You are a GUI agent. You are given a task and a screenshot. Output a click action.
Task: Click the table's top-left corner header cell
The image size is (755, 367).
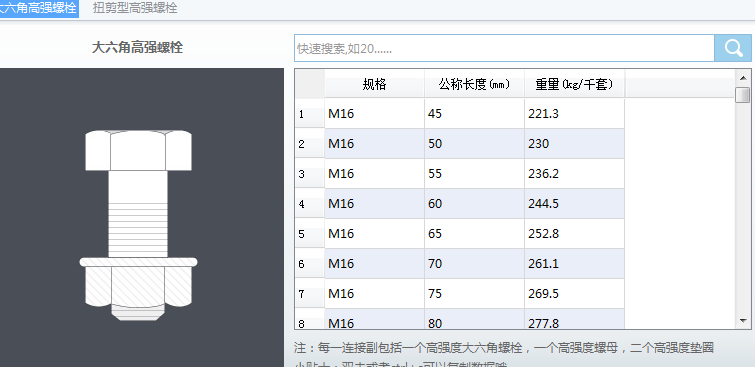coord(310,84)
